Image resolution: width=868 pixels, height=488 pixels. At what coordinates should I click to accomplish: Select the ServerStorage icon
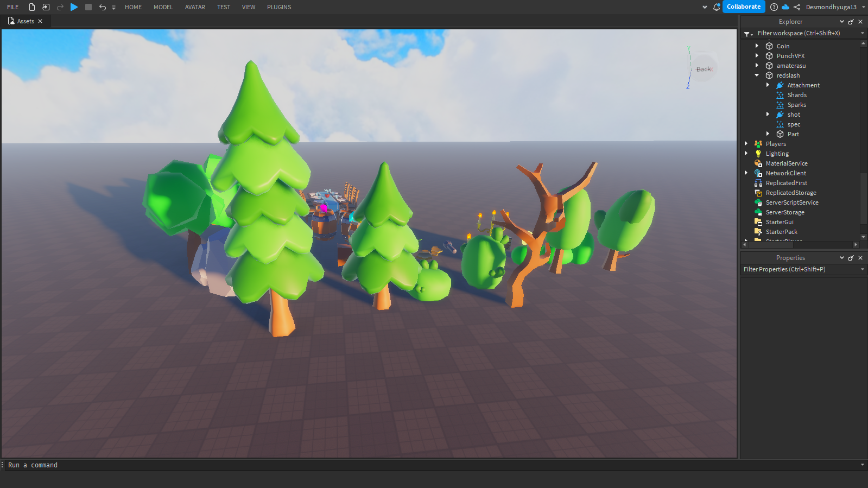tap(758, 212)
